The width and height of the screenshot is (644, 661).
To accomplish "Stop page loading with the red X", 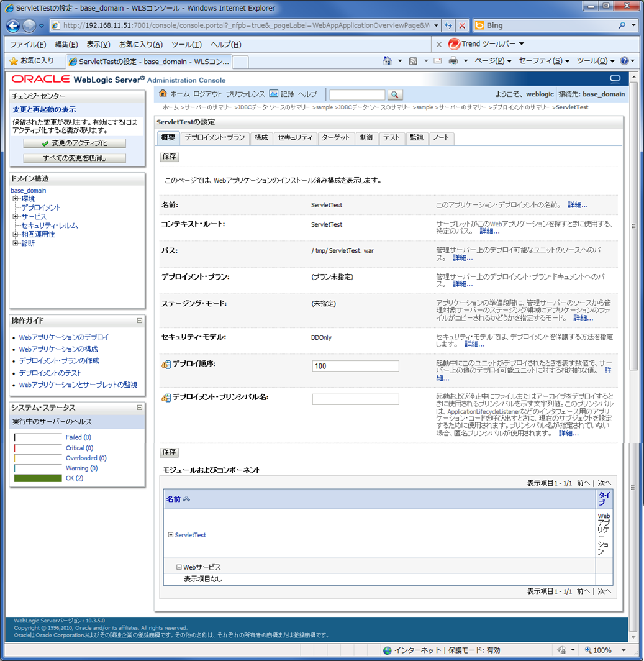I will pos(462,25).
